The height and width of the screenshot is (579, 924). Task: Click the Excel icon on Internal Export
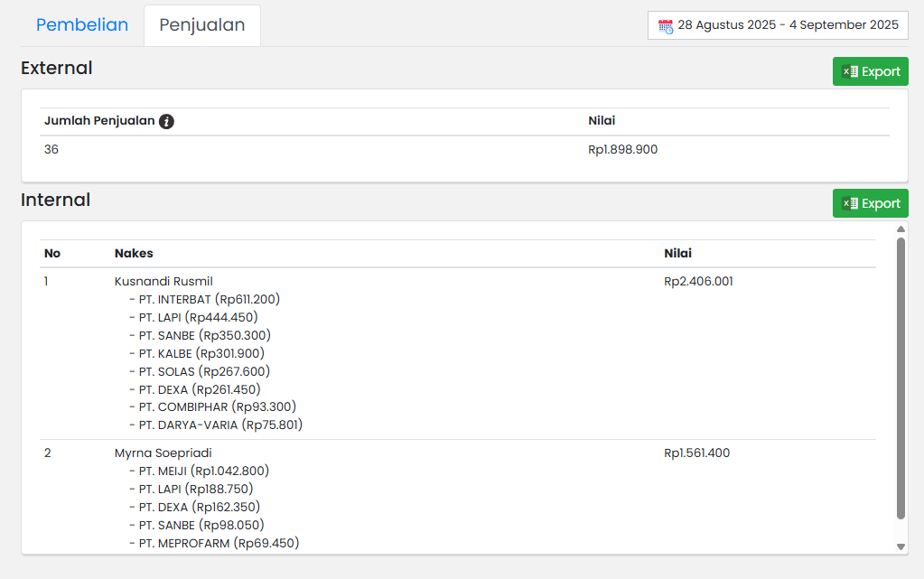point(850,203)
